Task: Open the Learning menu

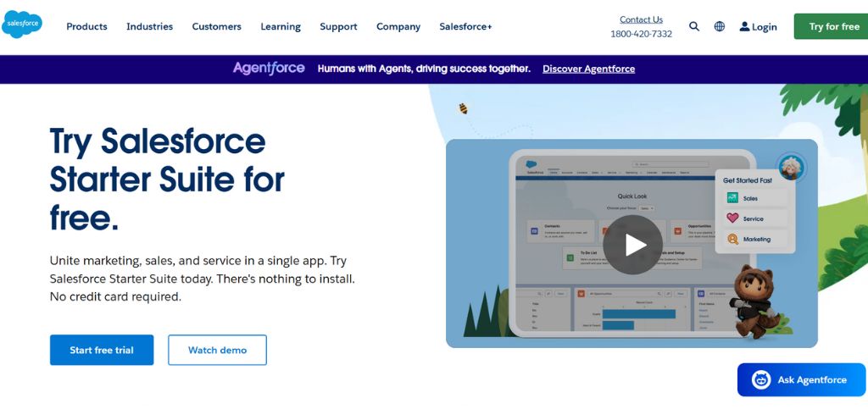Action: [281, 26]
